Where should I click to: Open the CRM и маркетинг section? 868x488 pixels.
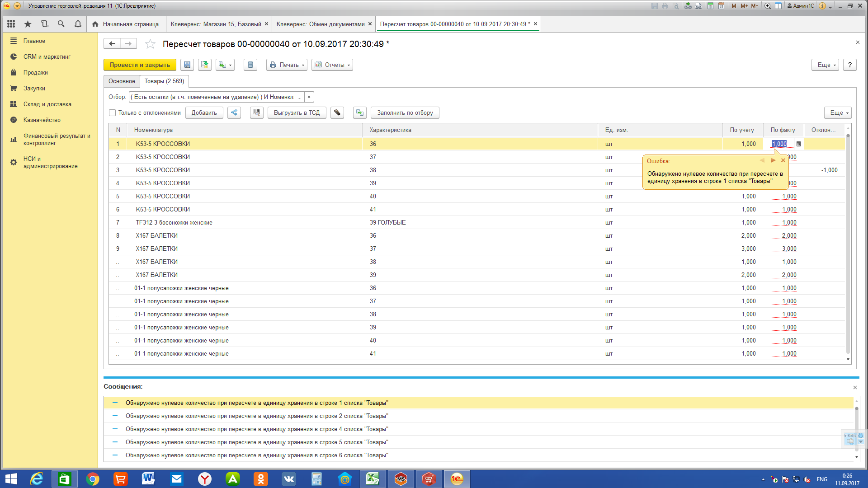(x=47, y=57)
